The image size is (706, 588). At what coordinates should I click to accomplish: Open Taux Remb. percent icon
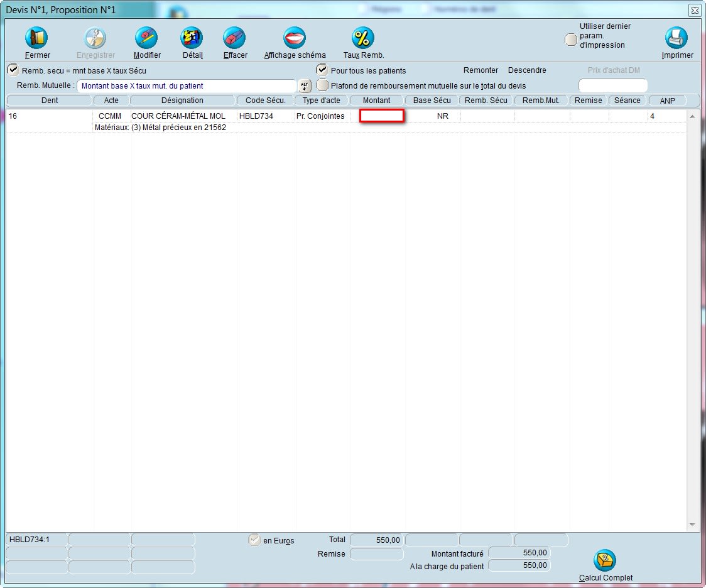point(363,39)
